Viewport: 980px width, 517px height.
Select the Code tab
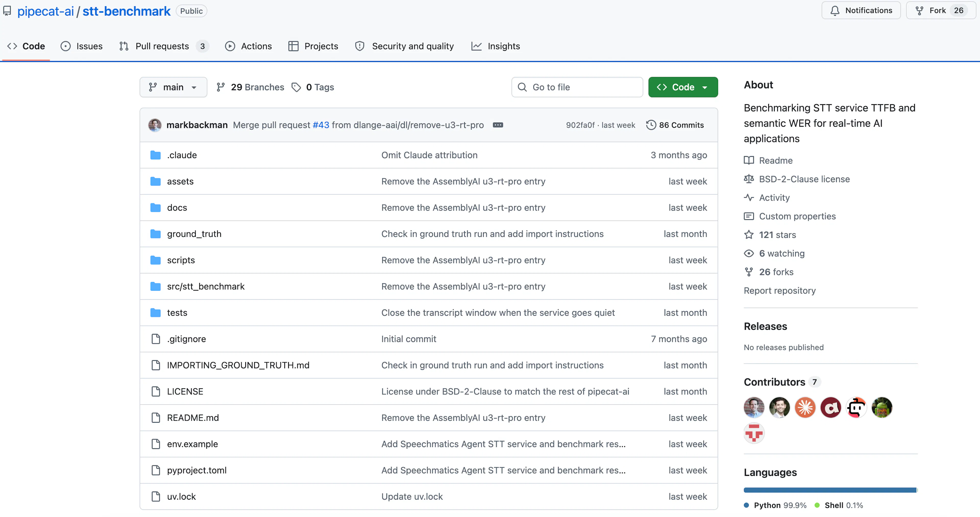pyautogui.click(x=26, y=46)
